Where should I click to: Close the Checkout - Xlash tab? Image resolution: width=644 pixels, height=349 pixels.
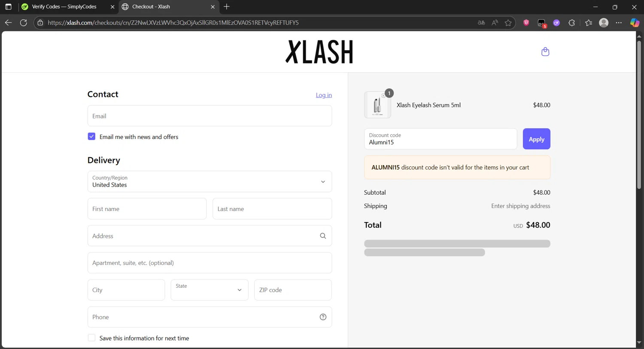213,7
